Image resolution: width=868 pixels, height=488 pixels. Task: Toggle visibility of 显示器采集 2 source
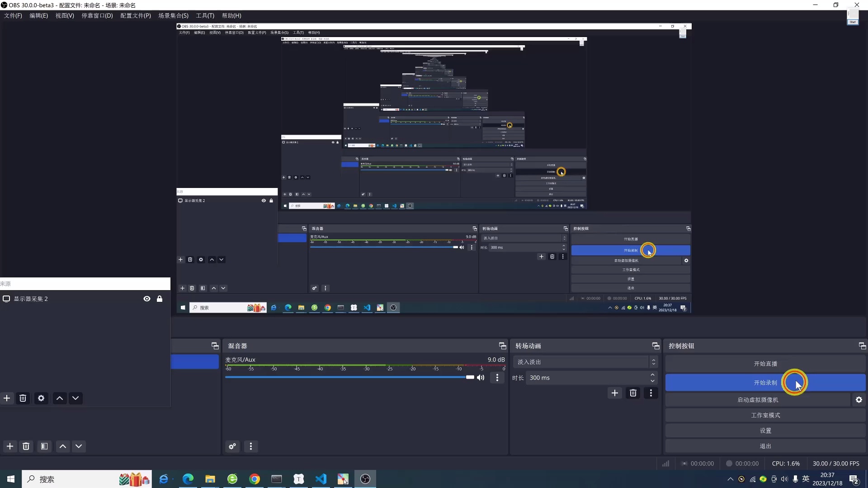click(147, 299)
